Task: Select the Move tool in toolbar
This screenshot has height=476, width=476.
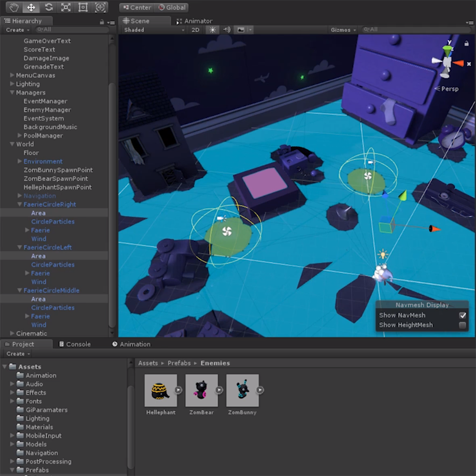Action: (31, 7)
